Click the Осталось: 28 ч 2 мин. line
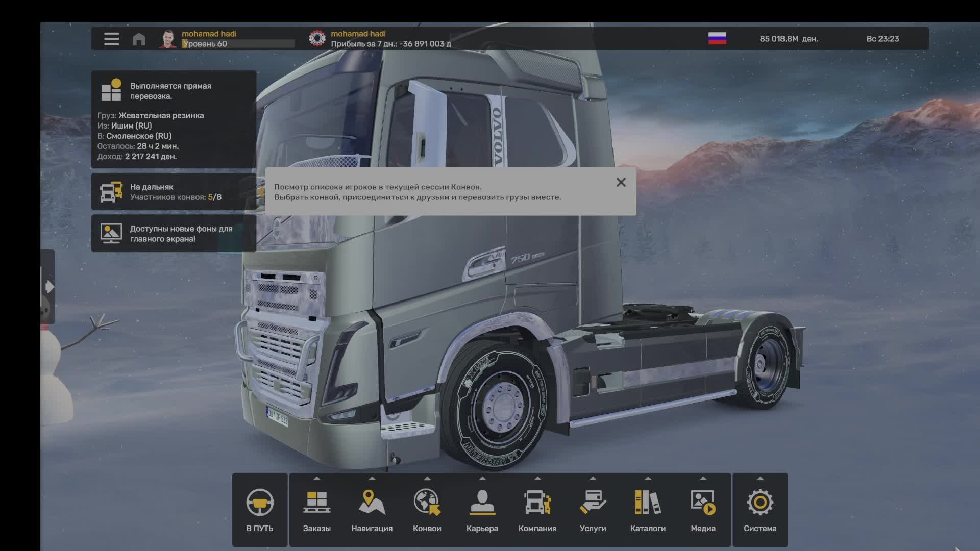This screenshot has height=551, width=980. (138, 146)
